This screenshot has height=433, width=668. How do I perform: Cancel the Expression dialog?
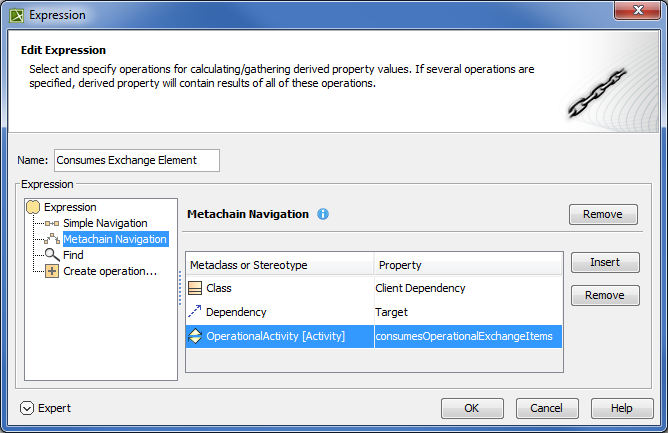(x=546, y=408)
